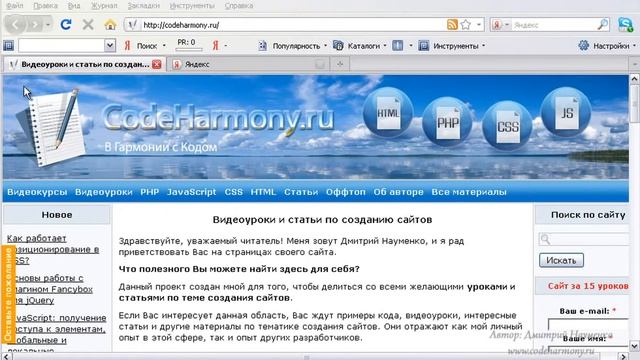Open Видеоуроки in site navigation
Screen dimensions: 640x360
[x=104, y=192]
